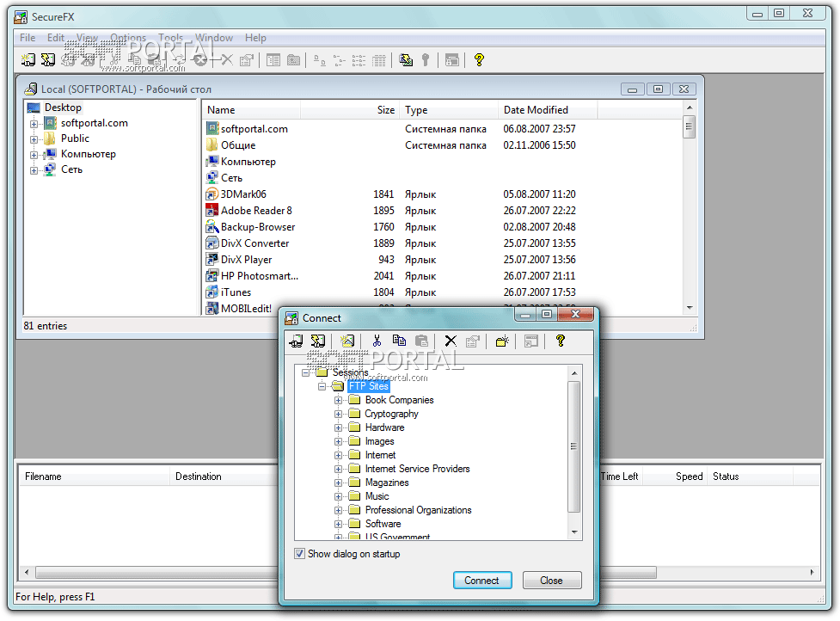This screenshot has width=840, height=621.
Task: Click the Delete X icon in Connect dialog
Action: click(x=451, y=341)
